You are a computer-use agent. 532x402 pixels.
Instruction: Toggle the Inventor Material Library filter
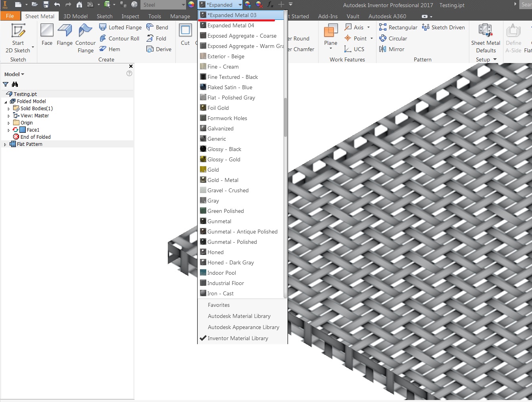point(238,338)
